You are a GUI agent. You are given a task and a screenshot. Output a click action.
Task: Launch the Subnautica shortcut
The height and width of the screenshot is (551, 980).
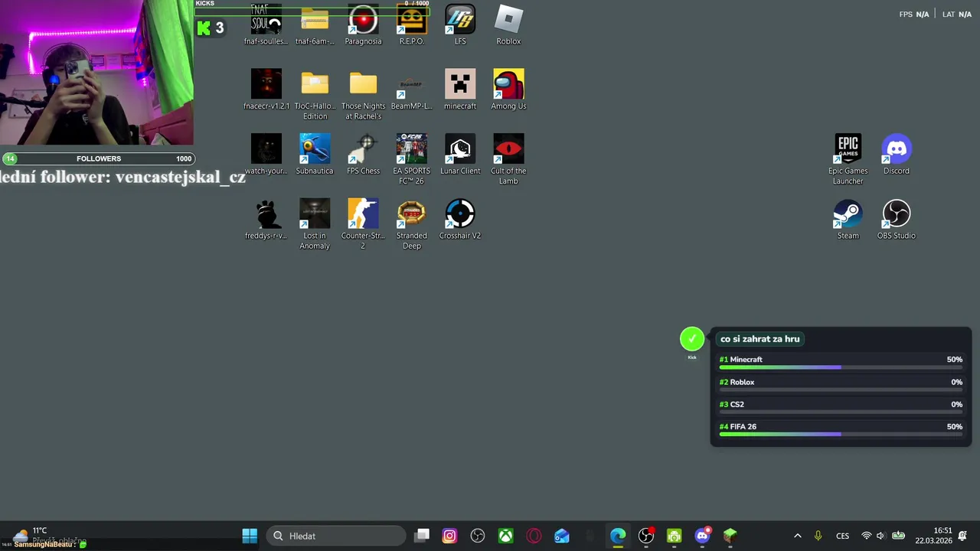315,155
